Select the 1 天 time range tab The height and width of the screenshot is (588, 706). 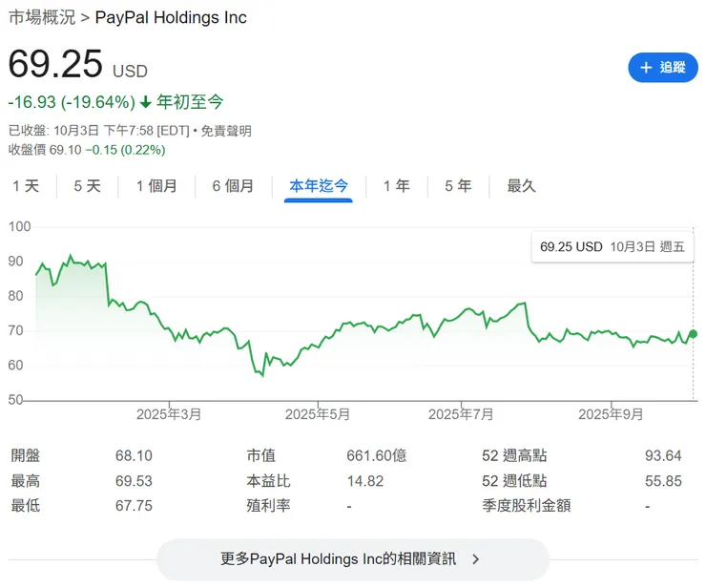pyautogui.click(x=26, y=185)
